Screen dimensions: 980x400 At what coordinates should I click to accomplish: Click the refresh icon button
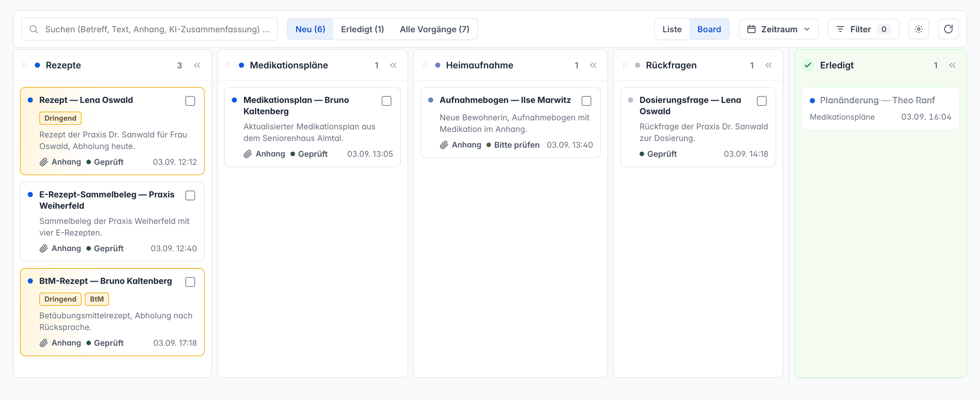(948, 29)
